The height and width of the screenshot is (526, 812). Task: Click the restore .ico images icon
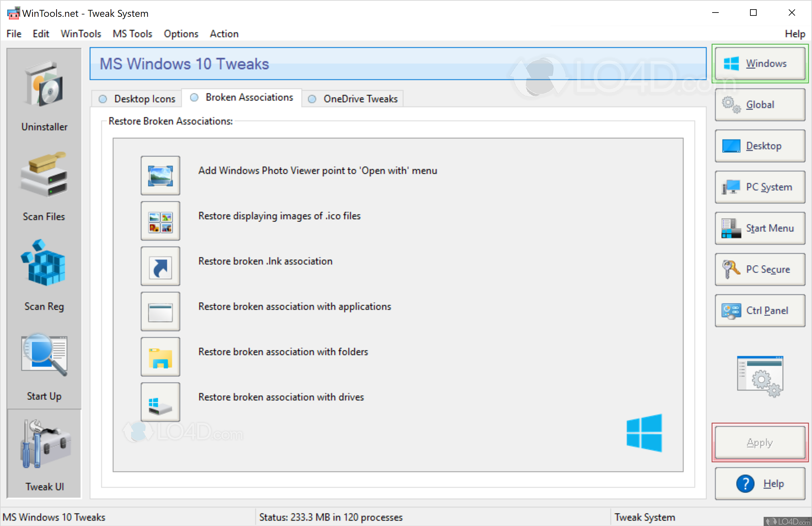[x=160, y=221]
